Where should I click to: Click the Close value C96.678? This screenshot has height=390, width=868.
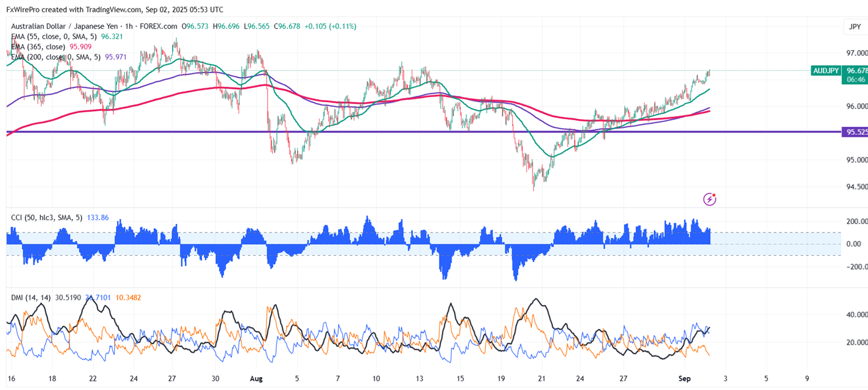point(287,26)
